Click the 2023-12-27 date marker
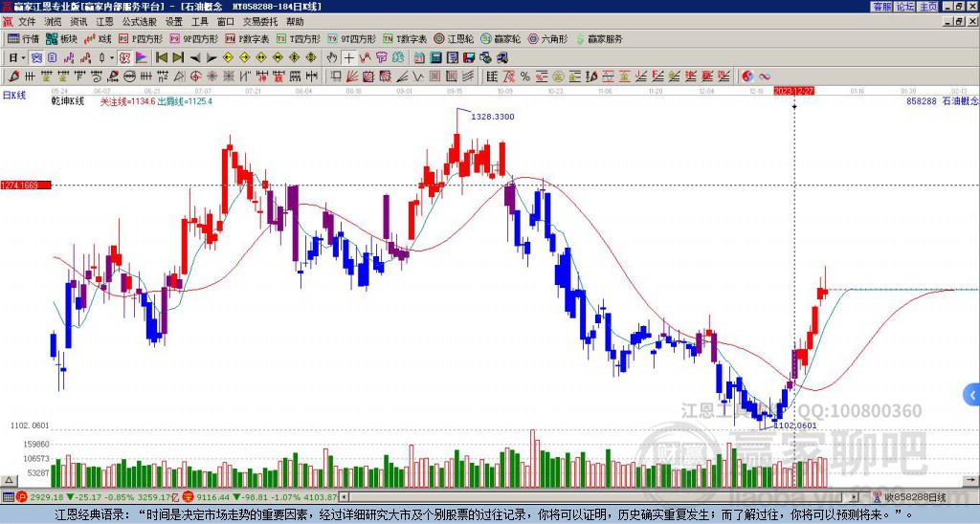980x524 pixels. (793, 91)
